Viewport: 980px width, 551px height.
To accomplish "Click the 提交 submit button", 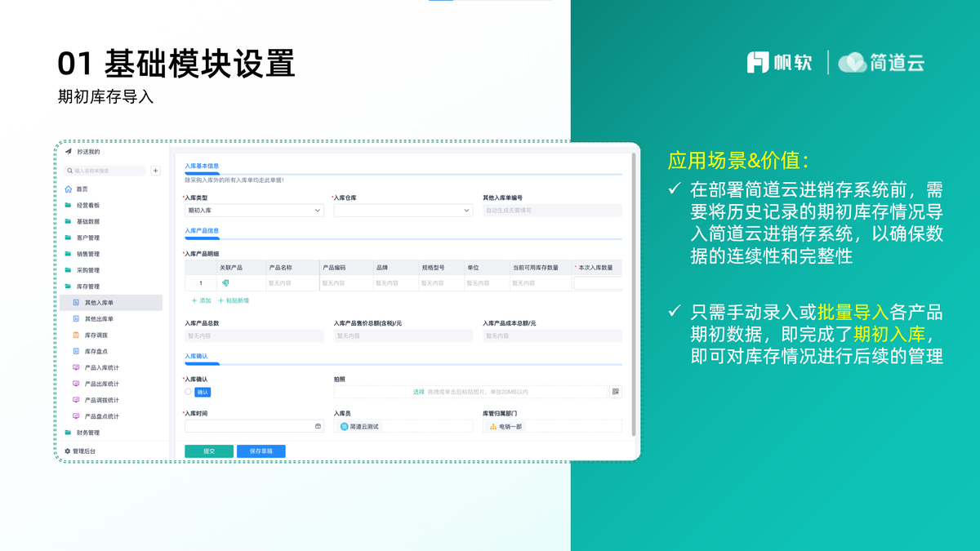I will tap(209, 451).
